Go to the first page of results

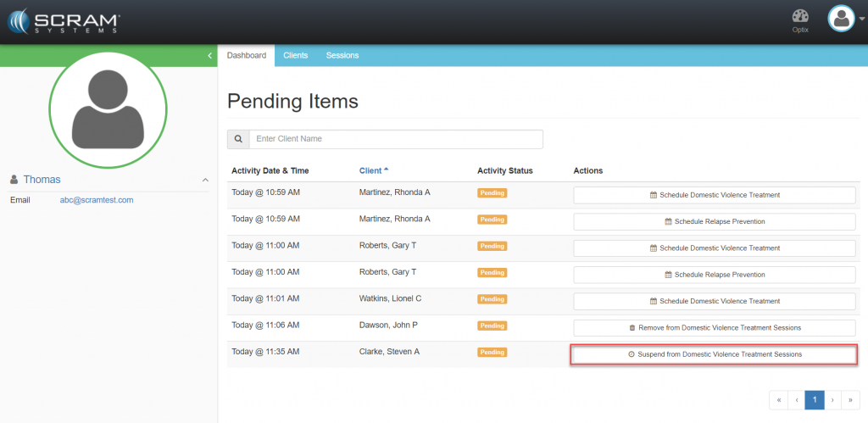[778, 400]
